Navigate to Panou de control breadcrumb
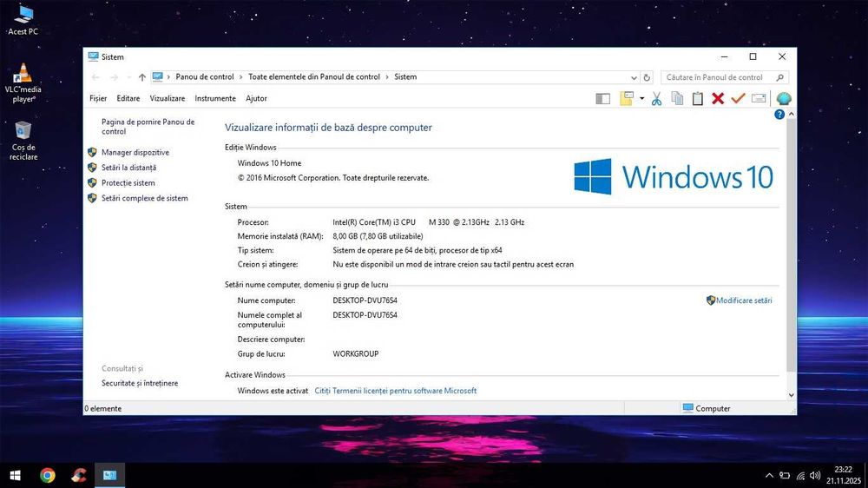This screenshot has height=488, width=868. [205, 77]
